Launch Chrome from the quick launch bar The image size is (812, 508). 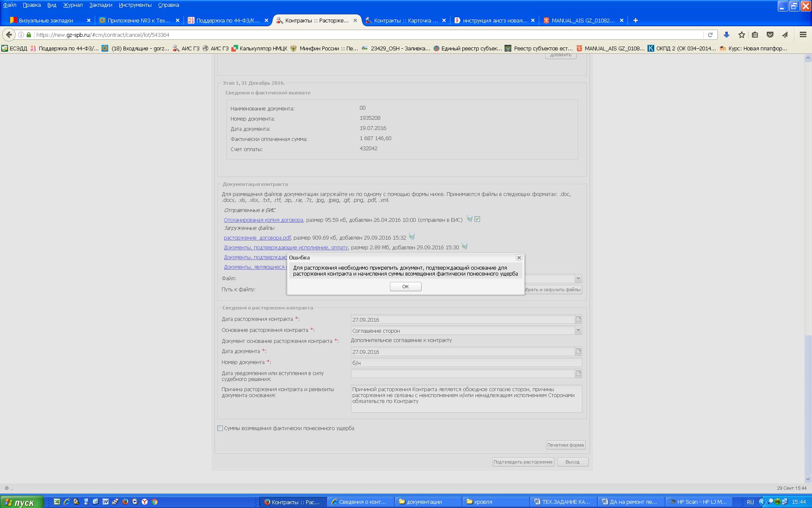coord(154,502)
